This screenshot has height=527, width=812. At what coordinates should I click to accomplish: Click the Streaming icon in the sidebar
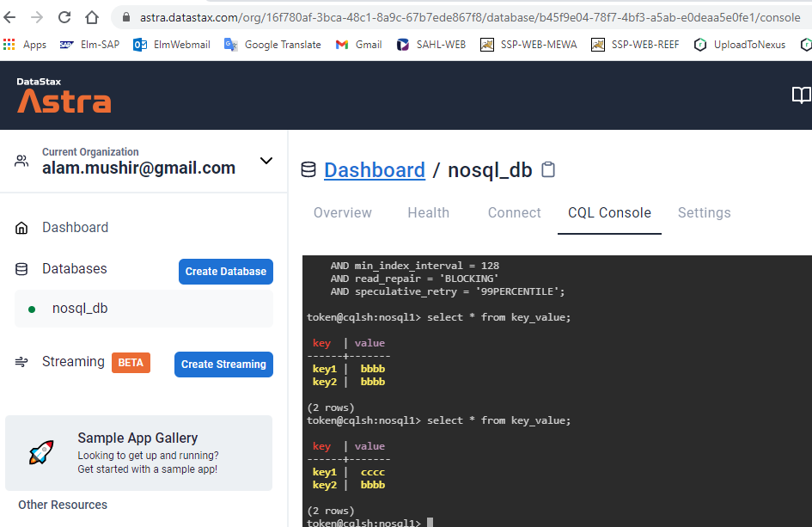coord(21,362)
